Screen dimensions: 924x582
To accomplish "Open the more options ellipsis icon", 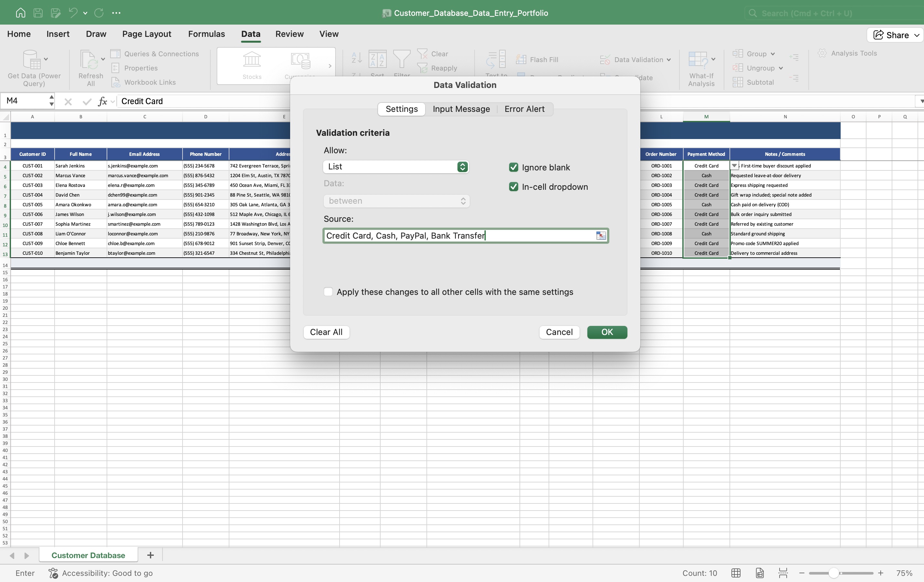I will (x=116, y=13).
